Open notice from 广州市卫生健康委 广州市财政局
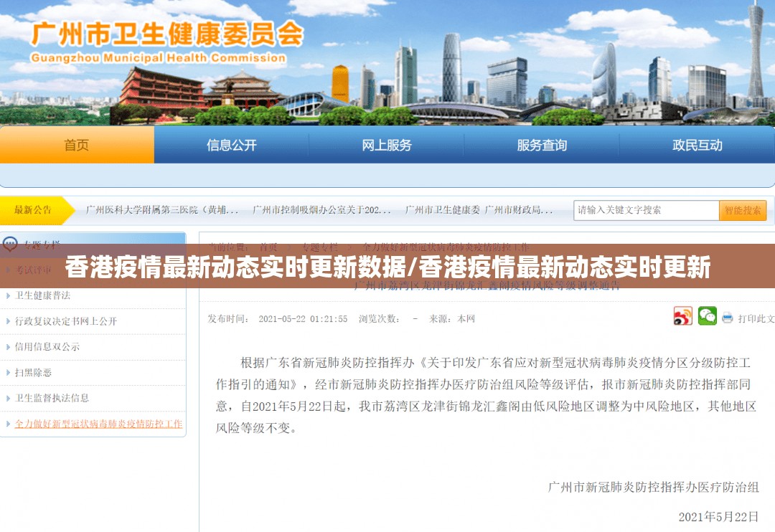 pos(479,210)
